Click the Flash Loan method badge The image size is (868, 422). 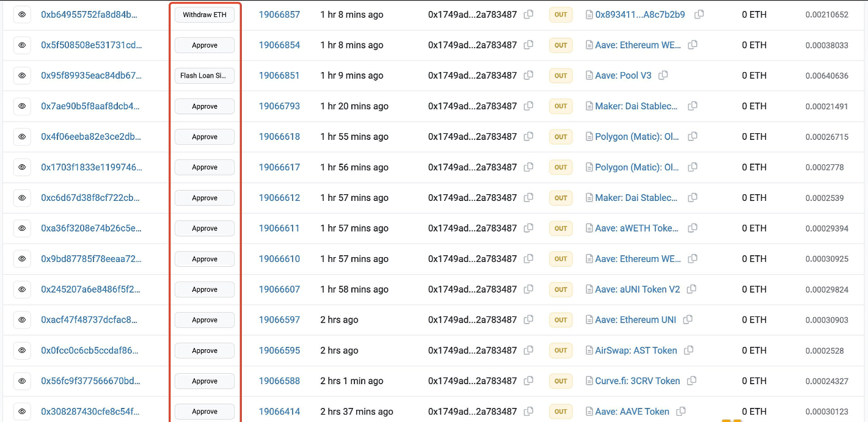point(205,76)
